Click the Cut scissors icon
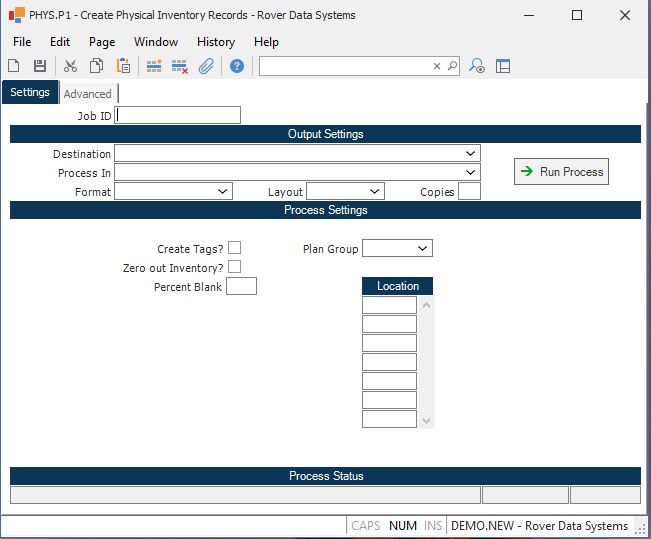The height and width of the screenshot is (539, 651). (70, 66)
